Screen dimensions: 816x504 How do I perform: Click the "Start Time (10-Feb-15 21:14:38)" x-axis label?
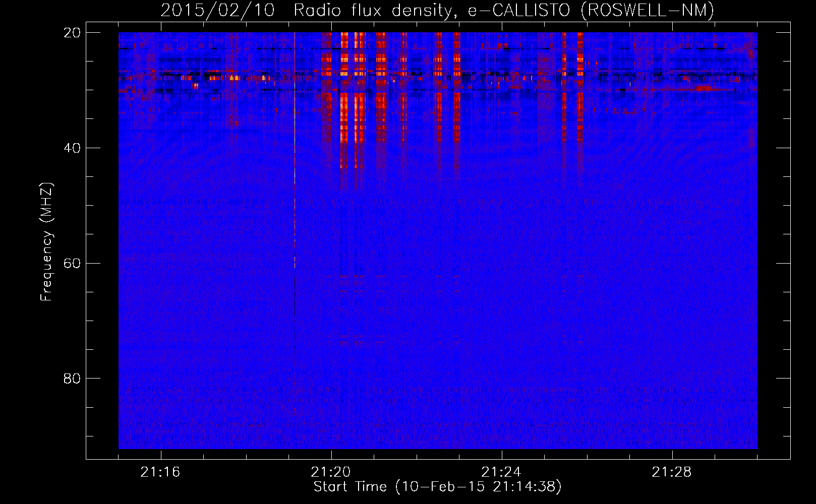(437, 486)
